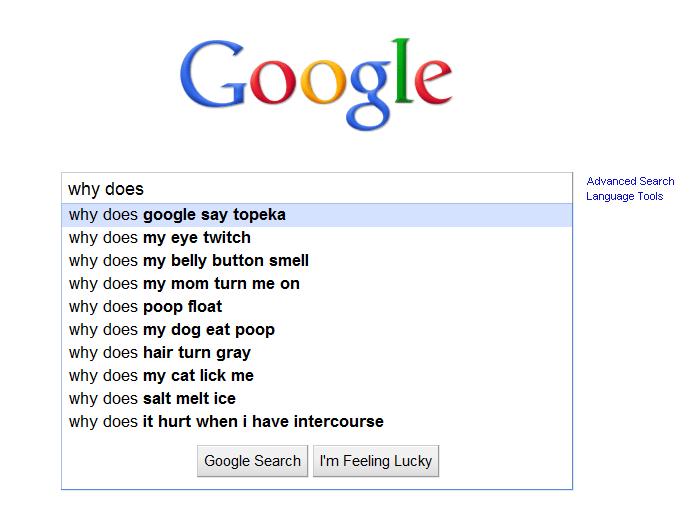Open the Advanced Search link
698x521 pixels.
[x=630, y=181]
